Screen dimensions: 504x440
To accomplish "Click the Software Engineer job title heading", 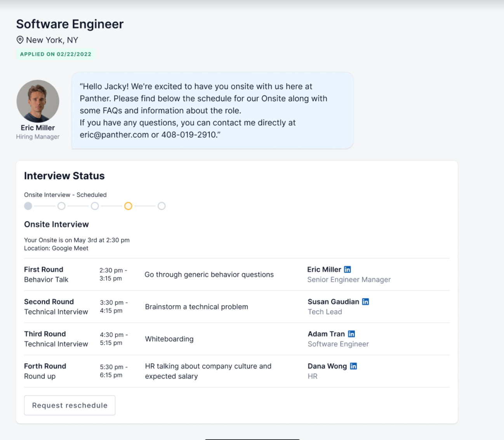I will click(x=70, y=24).
